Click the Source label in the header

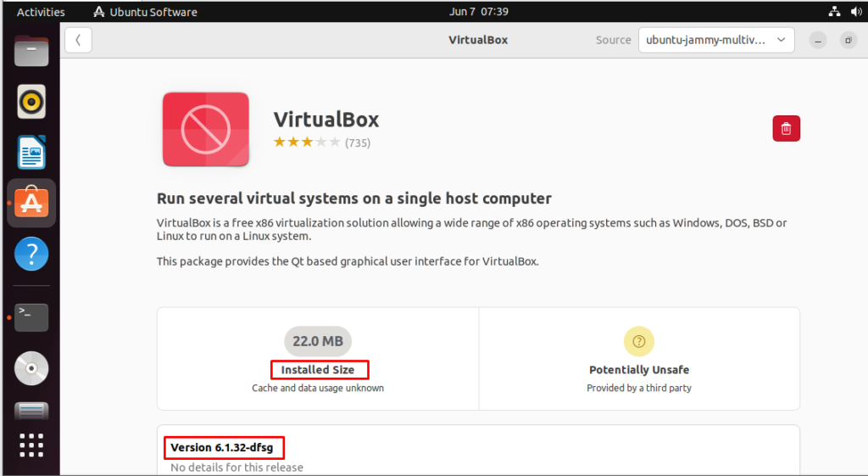point(614,40)
